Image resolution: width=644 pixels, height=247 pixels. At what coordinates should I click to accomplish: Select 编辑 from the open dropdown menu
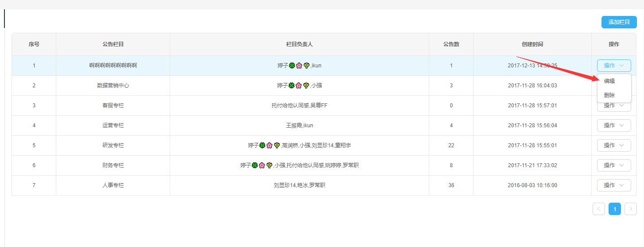pyautogui.click(x=609, y=81)
